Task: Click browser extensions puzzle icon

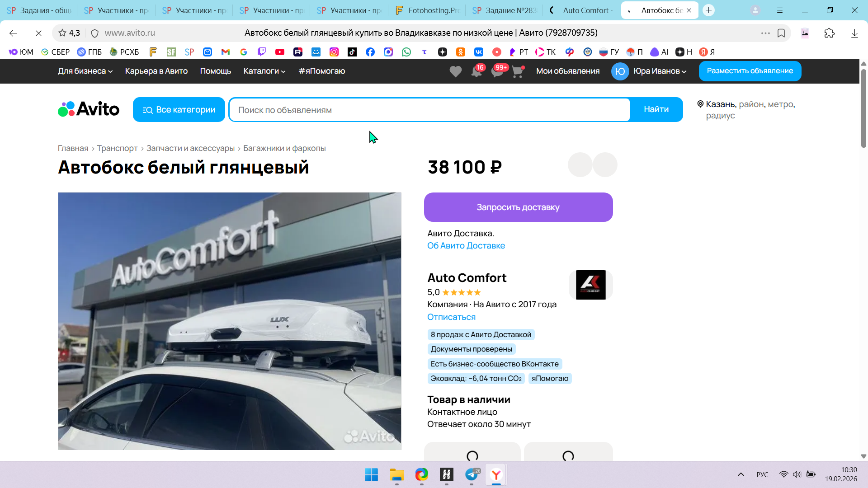Action: pyautogui.click(x=829, y=33)
